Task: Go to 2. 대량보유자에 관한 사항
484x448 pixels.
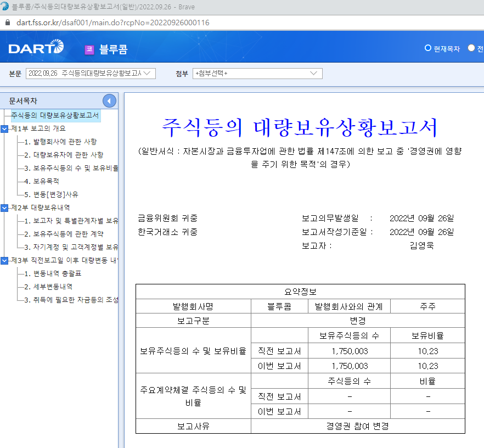Action: (x=64, y=155)
